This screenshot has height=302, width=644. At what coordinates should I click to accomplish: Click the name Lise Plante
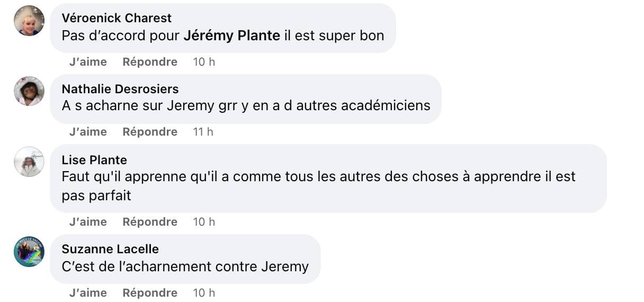tap(94, 160)
